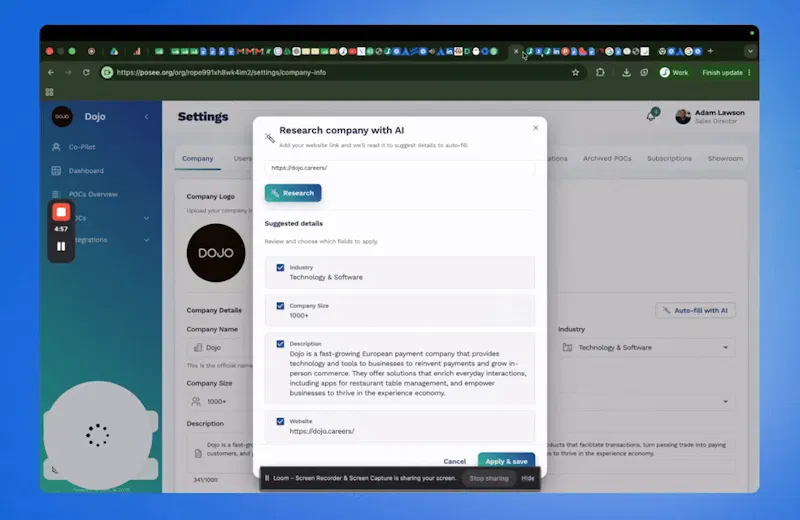800x520 pixels.
Task: Click the DOJO company logo image
Action: (216, 253)
